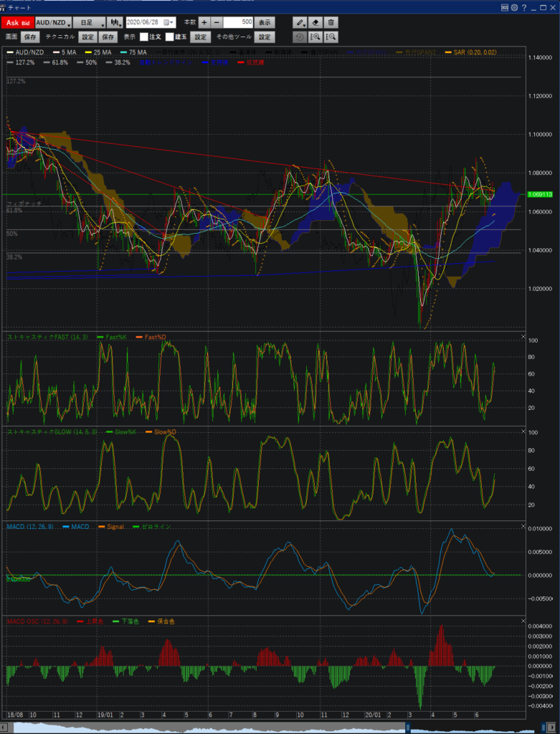
Task: Select the pencil drawing tool
Action: 300,22
